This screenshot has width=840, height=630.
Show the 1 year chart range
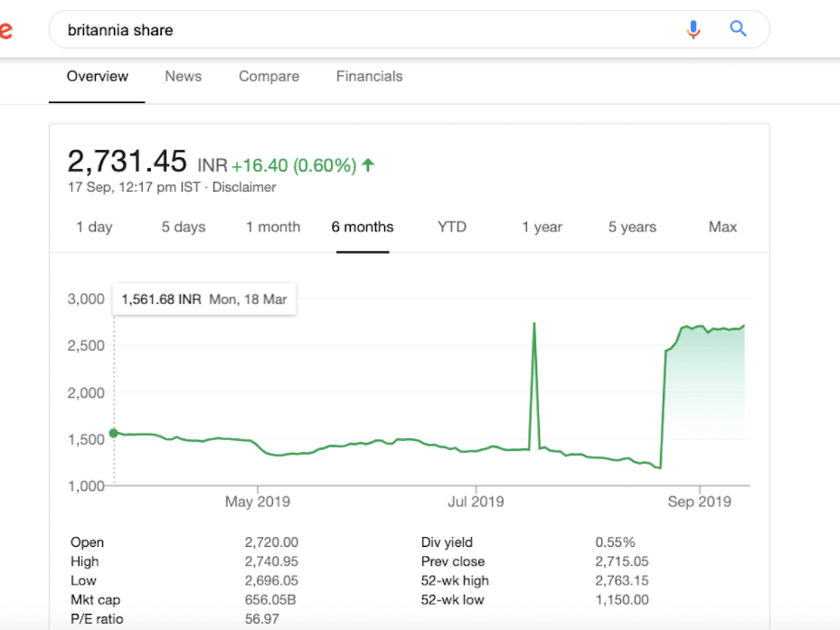click(x=542, y=227)
